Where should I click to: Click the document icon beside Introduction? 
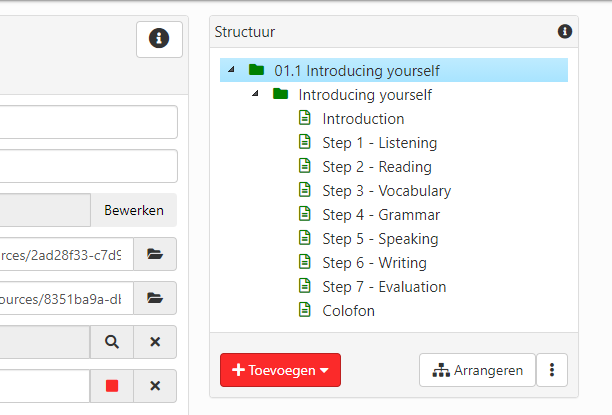coord(305,119)
